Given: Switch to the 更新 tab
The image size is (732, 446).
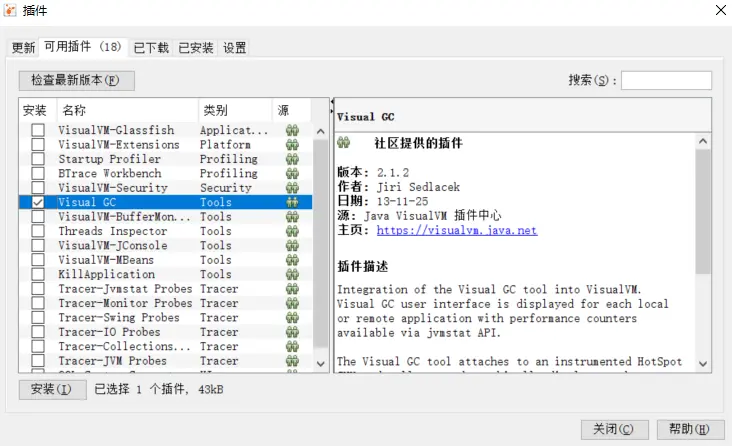Looking at the screenshot, I should pos(23,48).
